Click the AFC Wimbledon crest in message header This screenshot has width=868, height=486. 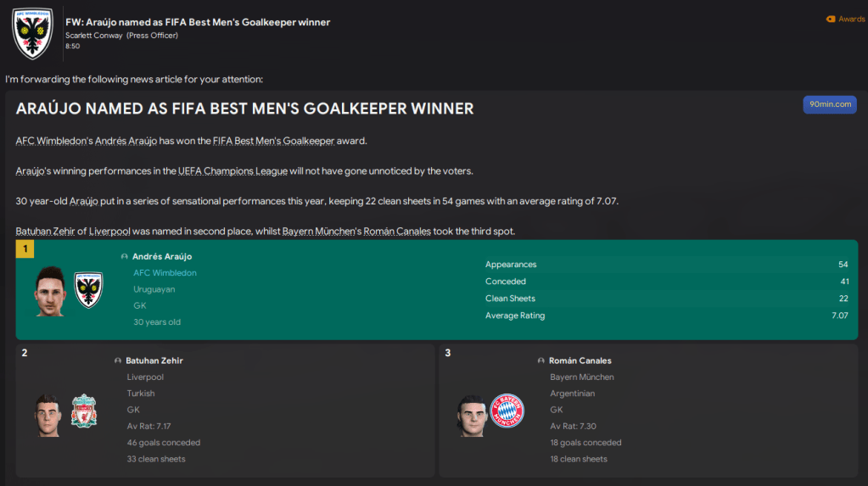click(x=33, y=33)
